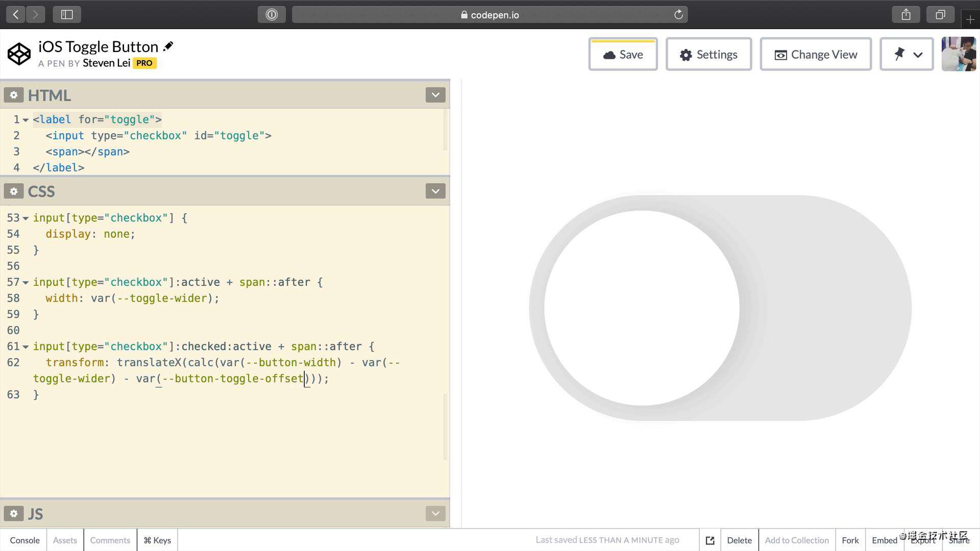Screen dimensions: 980x551
Task: Open HTML editor settings gear
Action: point(14,95)
